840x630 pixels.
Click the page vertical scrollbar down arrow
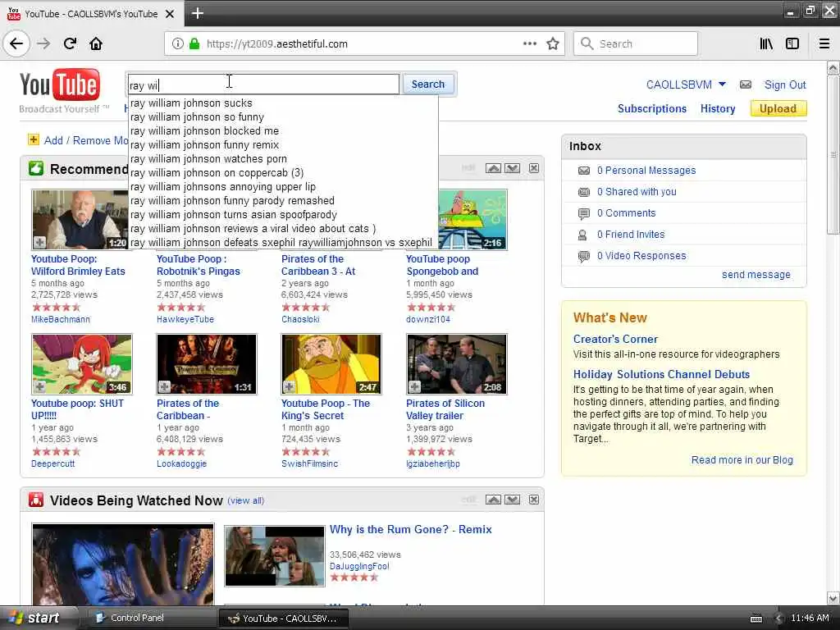[x=833, y=598]
